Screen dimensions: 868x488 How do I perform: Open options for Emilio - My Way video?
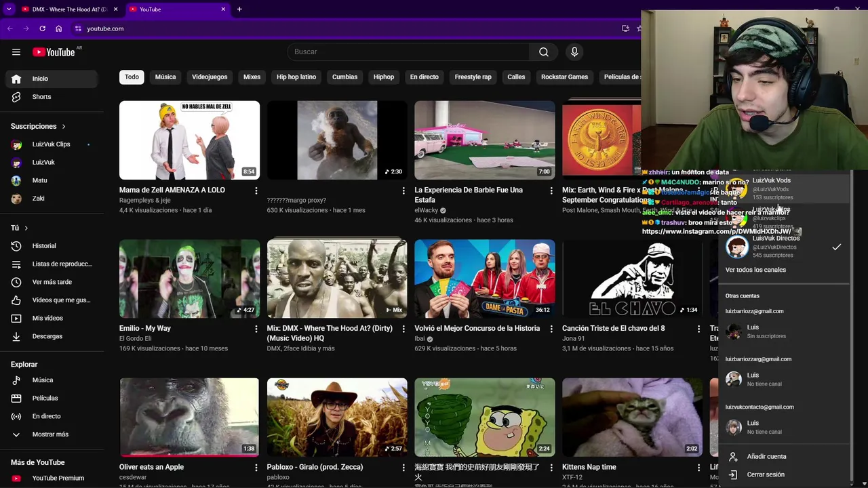click(256, 329)
